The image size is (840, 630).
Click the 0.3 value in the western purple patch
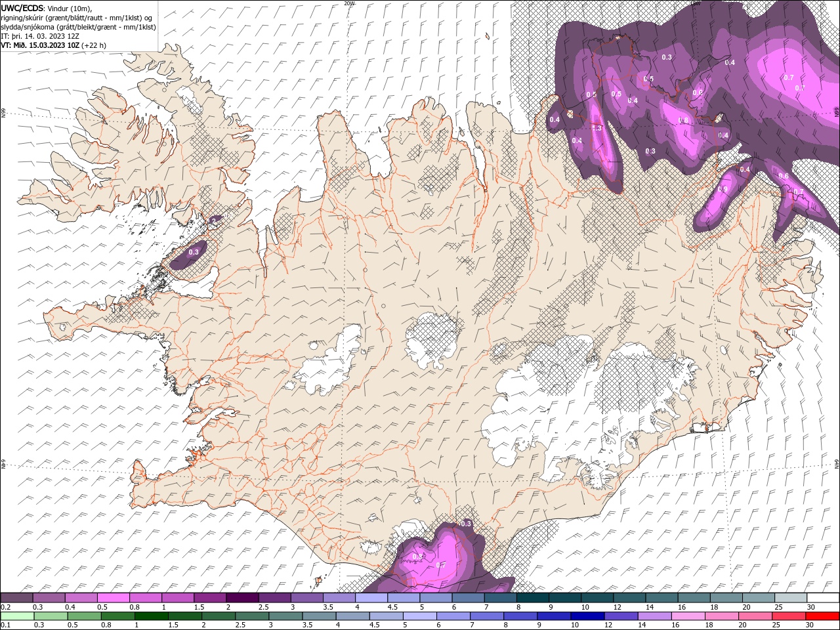[194, 252]
